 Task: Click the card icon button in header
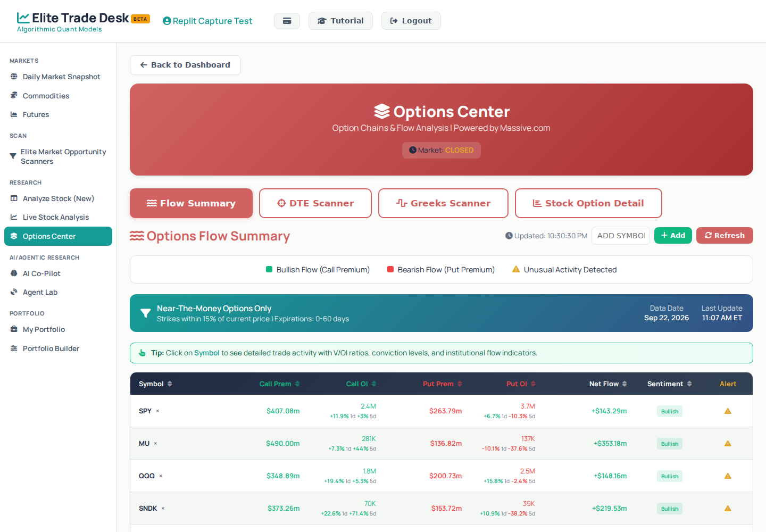[287, 21]
